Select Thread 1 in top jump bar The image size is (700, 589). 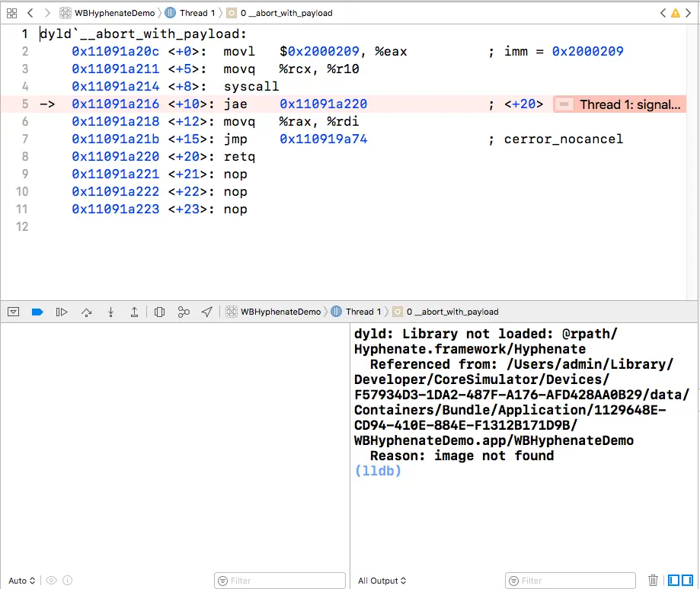click(x=190, y=13)
